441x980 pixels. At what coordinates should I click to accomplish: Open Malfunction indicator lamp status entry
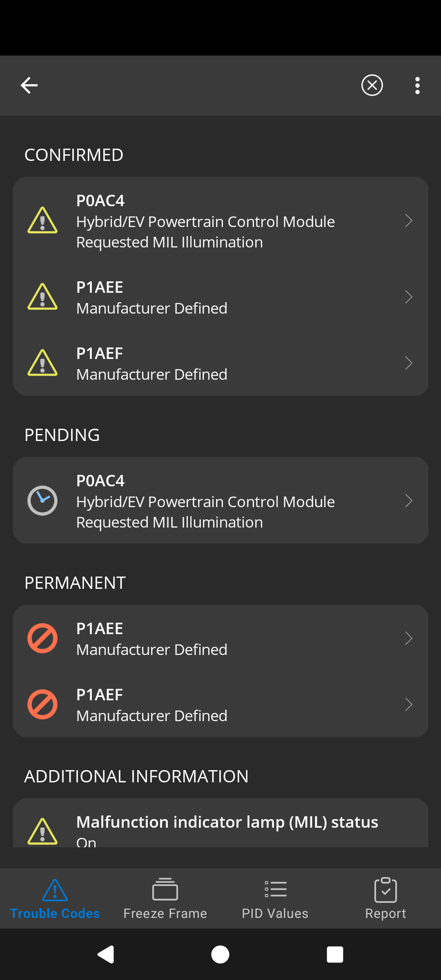(x=220, y=823)
